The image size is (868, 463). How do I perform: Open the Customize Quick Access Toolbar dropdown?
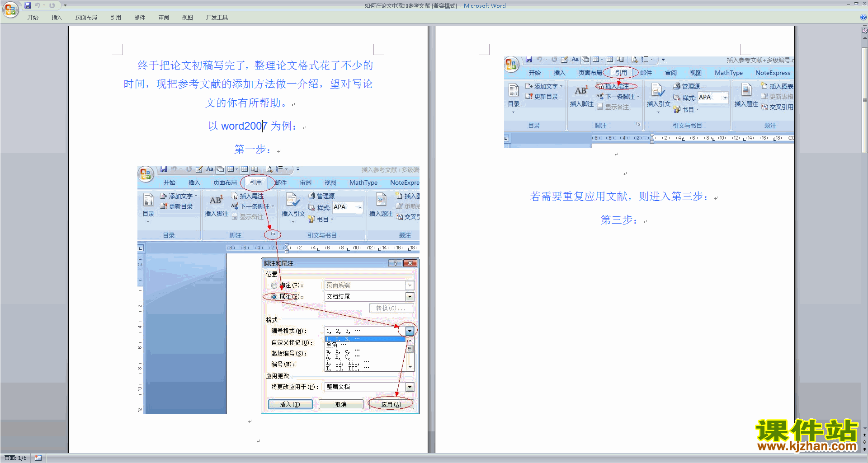[65, 5]
